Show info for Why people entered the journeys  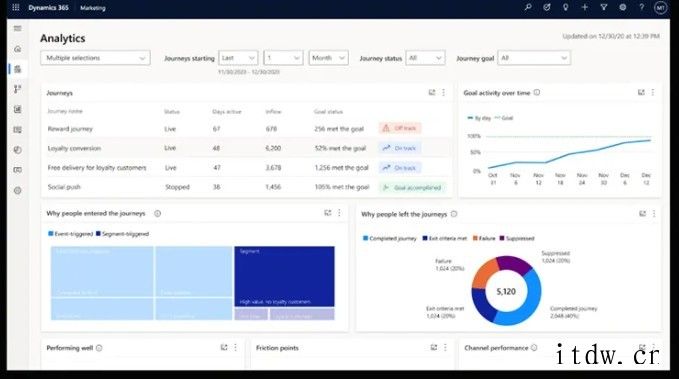[x=158, y=213]
